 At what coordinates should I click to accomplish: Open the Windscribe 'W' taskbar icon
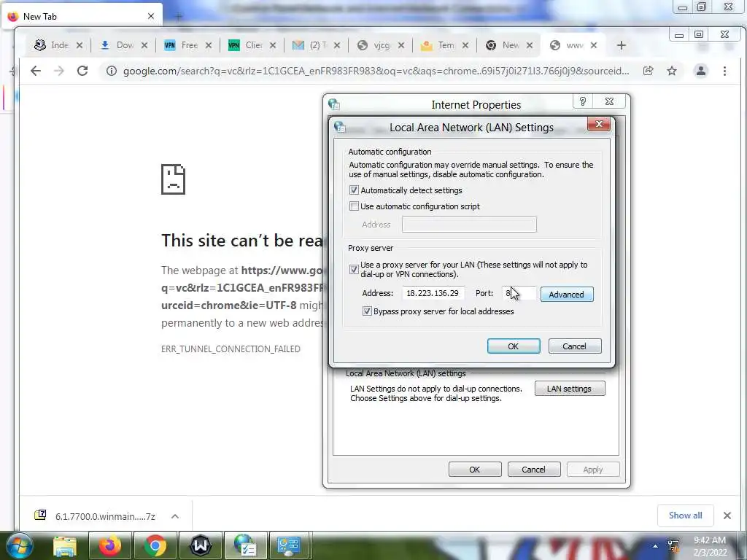[201, 545]
